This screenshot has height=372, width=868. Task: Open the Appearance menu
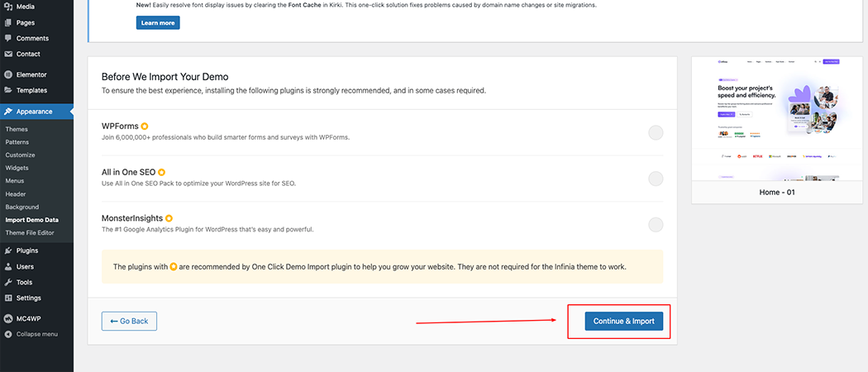pyautogui.click(x=36, y=112)
